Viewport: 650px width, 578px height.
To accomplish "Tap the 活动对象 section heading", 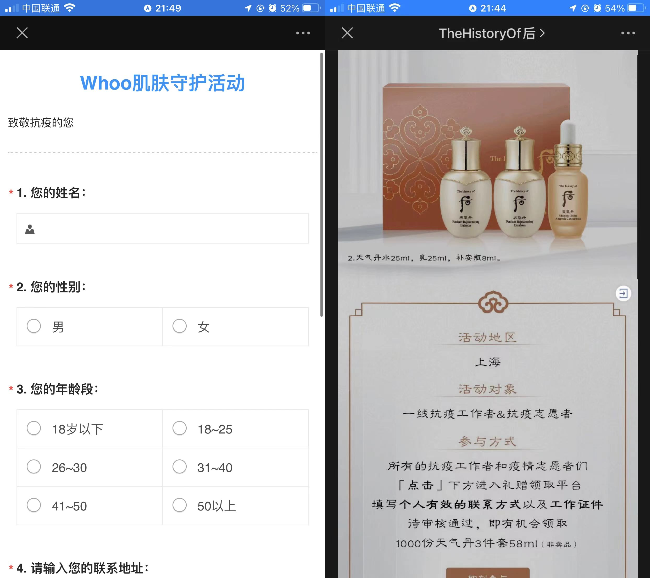I will [x=488, y=389].
